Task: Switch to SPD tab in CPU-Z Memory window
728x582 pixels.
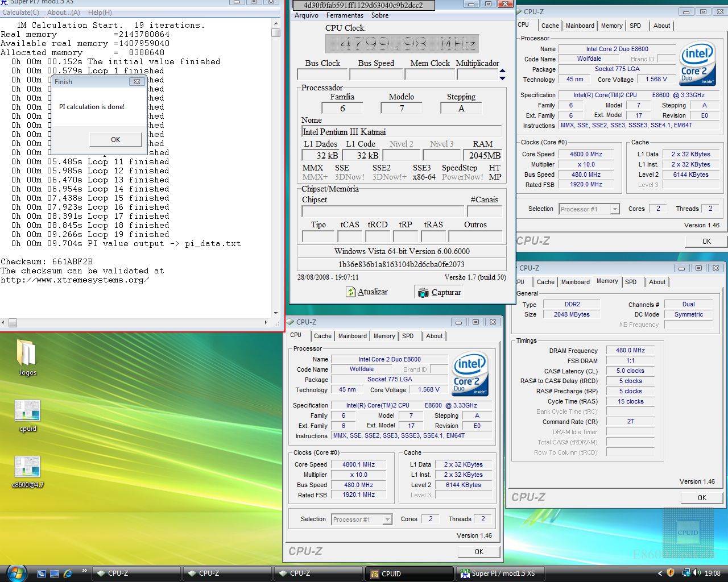Action: tap(631, 282)
